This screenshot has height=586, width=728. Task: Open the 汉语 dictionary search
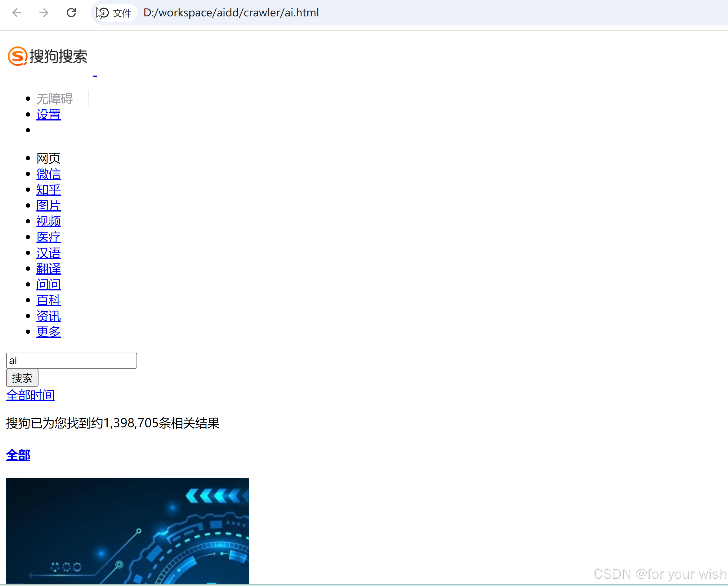coord(48,253)
